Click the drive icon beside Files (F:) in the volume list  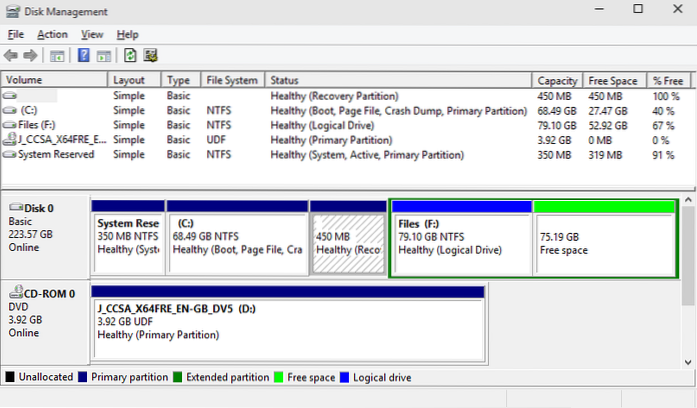click(10, 125)
